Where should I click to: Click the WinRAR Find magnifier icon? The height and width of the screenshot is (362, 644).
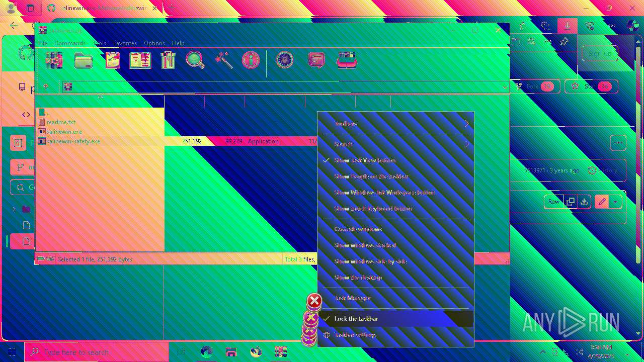click(x=195, y=60)
